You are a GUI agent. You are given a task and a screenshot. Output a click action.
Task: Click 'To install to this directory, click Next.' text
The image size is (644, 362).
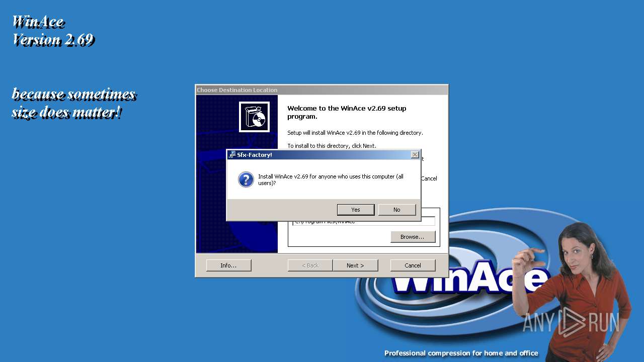click(x=332, y=146)
